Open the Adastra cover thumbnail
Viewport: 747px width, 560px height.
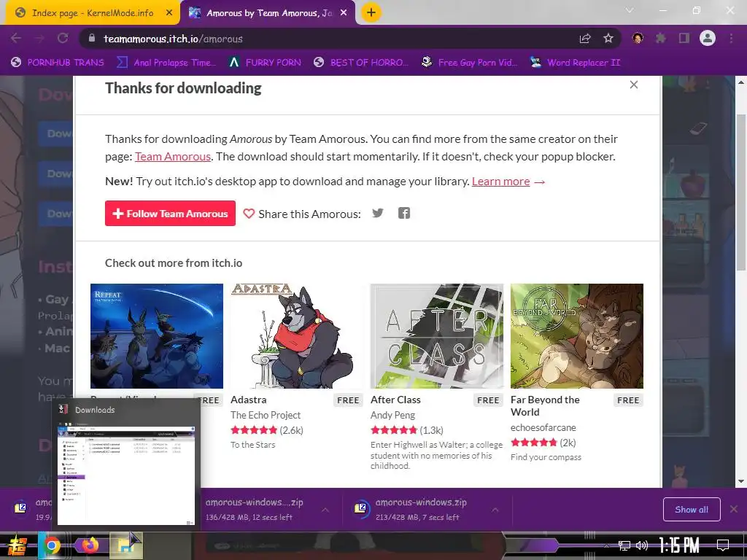click(297, 336)
